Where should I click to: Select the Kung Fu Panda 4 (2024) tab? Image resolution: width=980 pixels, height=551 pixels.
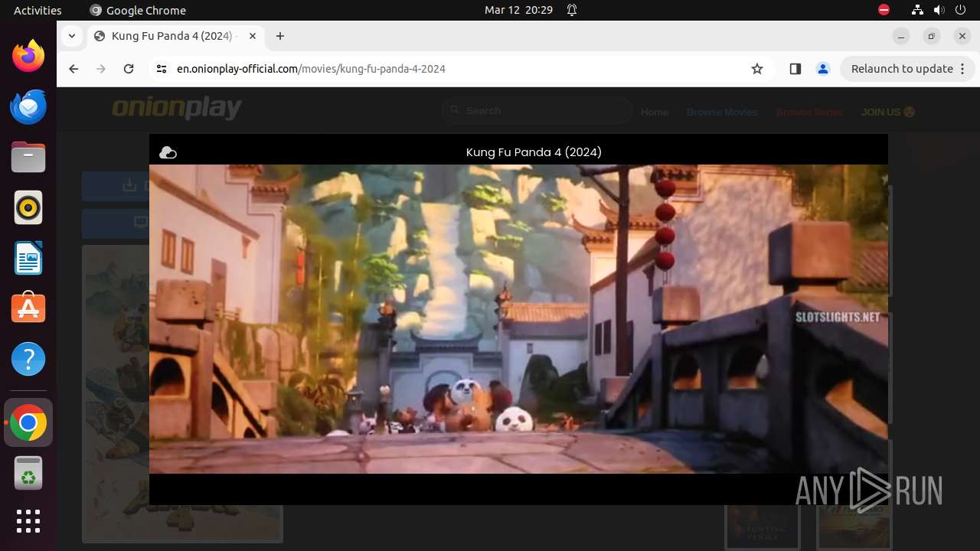[175, 36]
